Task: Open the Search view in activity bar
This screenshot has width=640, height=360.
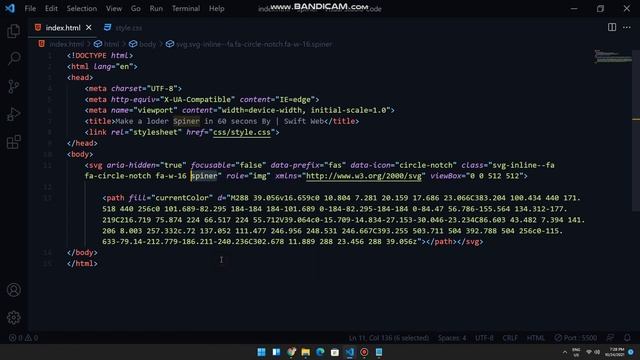Action: [13, 58]
